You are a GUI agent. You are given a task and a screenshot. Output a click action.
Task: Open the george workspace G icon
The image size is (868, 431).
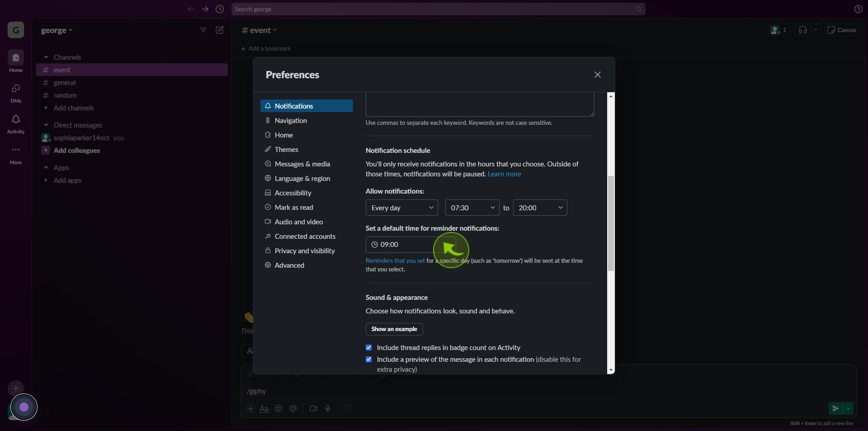[x=16, y=30]
